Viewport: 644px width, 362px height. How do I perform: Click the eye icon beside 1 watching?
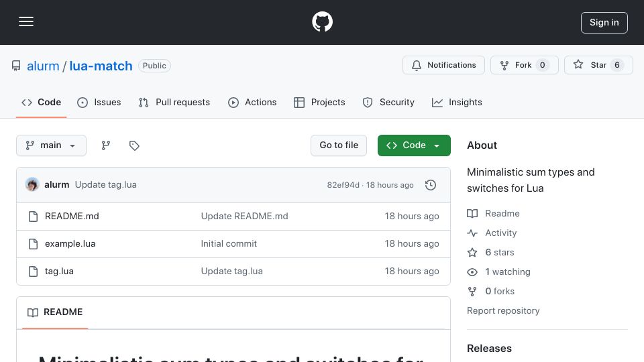pyautogui.click(x=472, y=272)
